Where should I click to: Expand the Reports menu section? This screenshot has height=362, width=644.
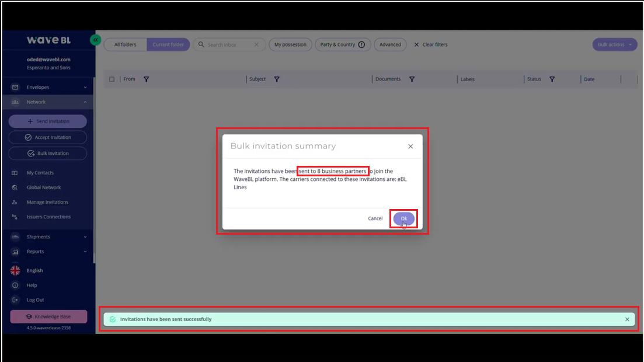(85, 252)
